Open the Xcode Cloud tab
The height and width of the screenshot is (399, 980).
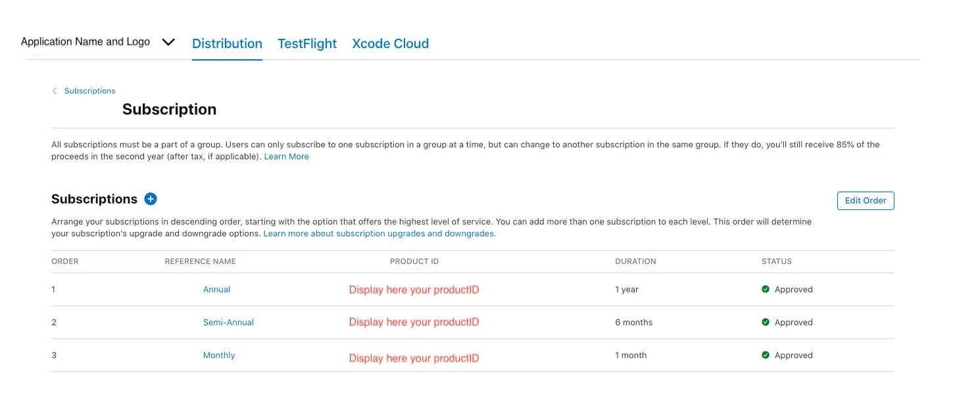pyautogui.click(x=390, y=44)
